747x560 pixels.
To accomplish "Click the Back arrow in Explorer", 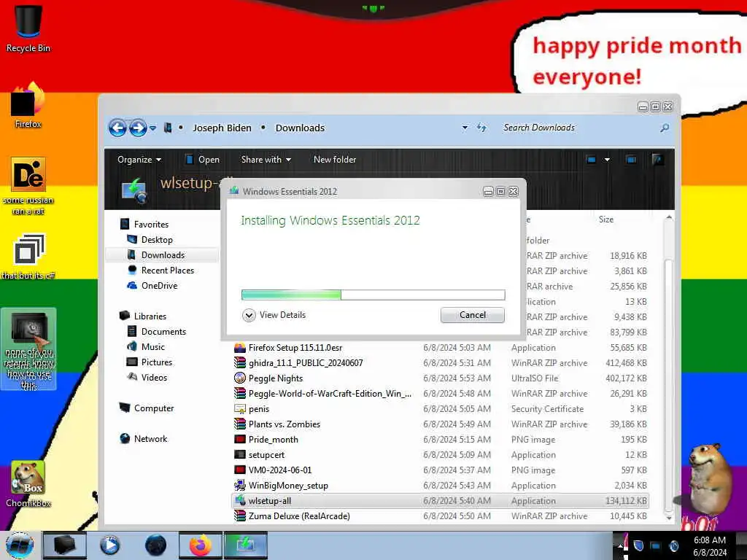I will [117, 128].
